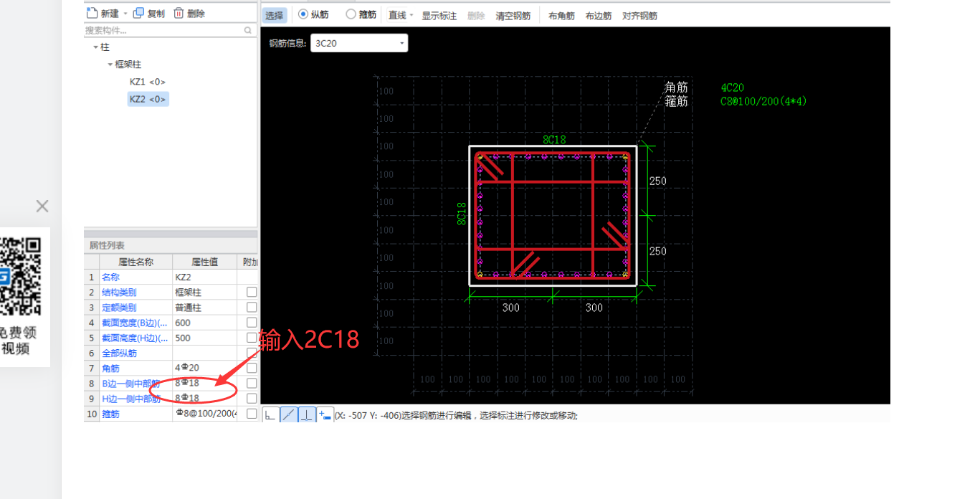Click the empty 全部纵筋 value cell

click(x=204, y=353)
